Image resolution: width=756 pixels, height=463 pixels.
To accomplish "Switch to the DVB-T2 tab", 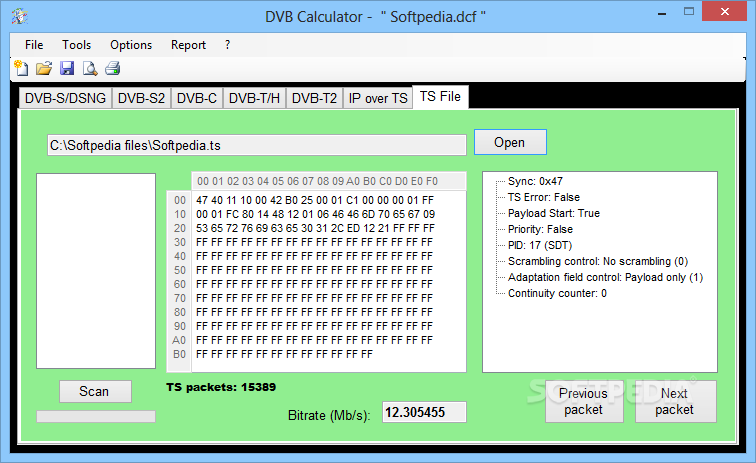I will tap(314, 98).
